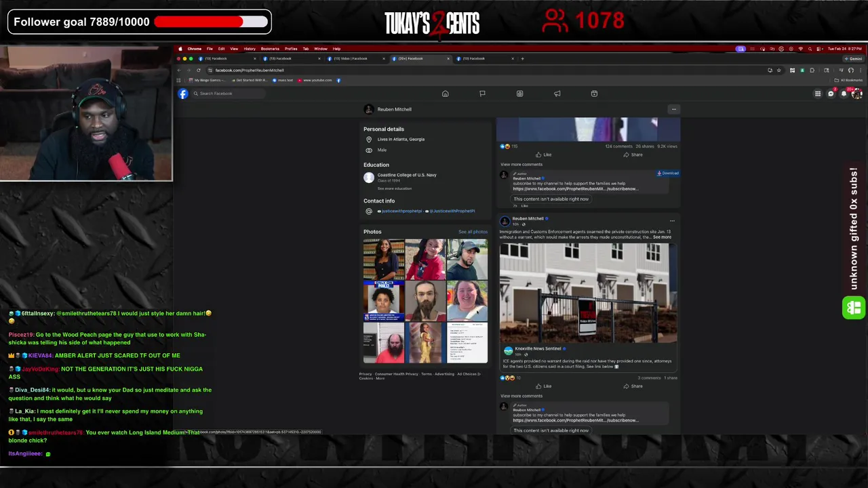Click the Ad Choices footer link
This screenshot has width=868, height=488.
(467, 374)
